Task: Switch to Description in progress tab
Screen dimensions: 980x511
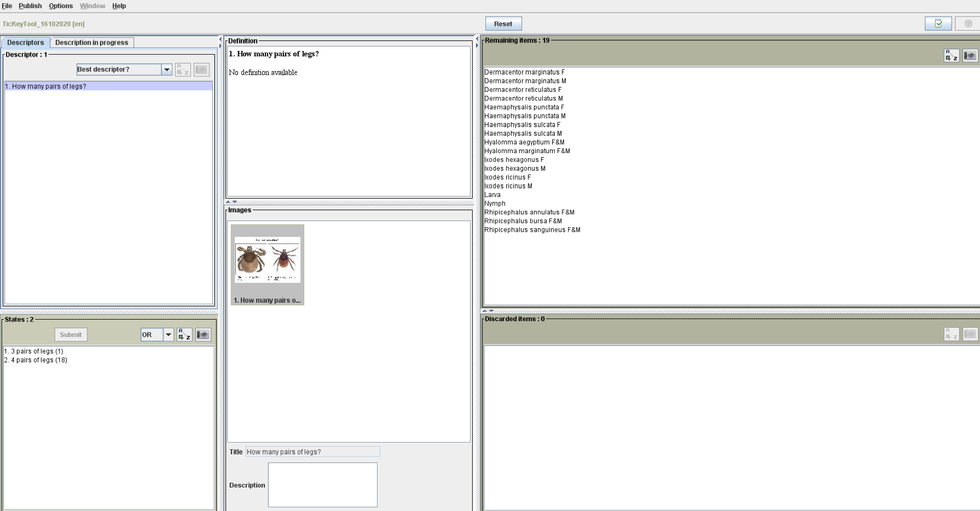Action: 92,42
